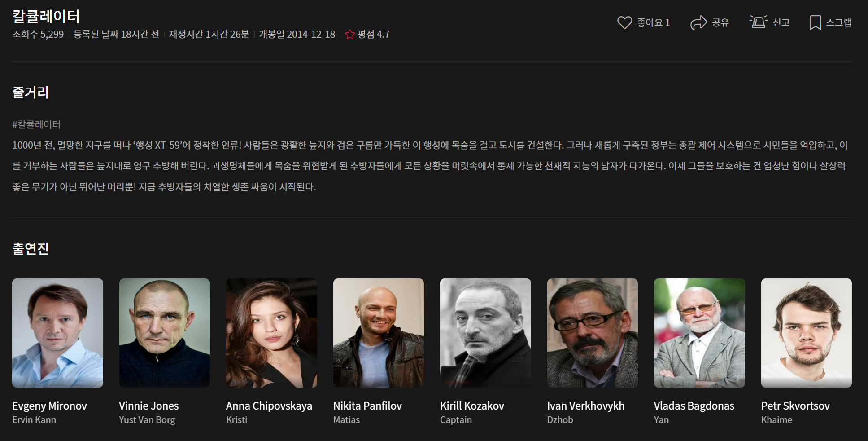
Task: Click Nikita Panfilov's portrait
Action: pos(378,333)
